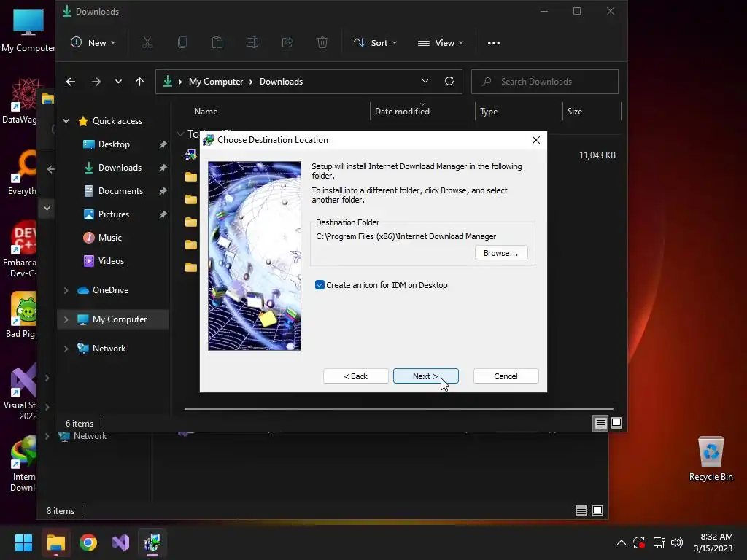The height and width of the screenshot is (560, 747).
Task: Open the New menu in Downloads window
Action: pos(93,43)
